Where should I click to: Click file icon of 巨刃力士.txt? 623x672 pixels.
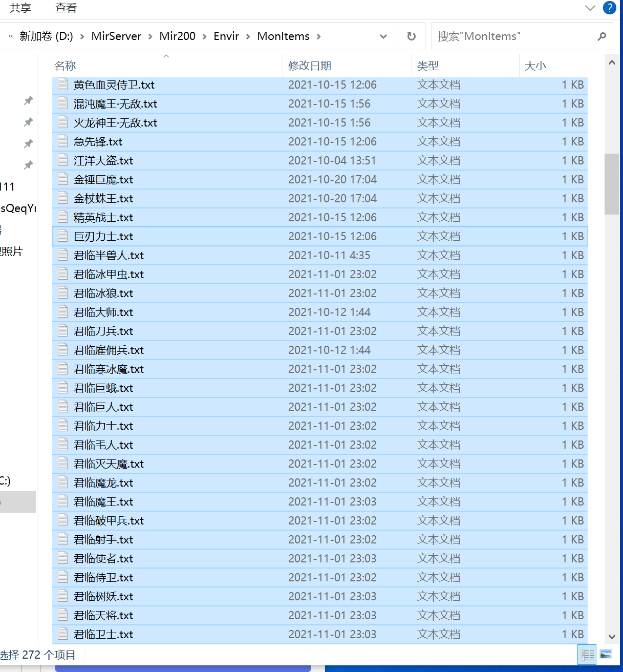(62, 236)
